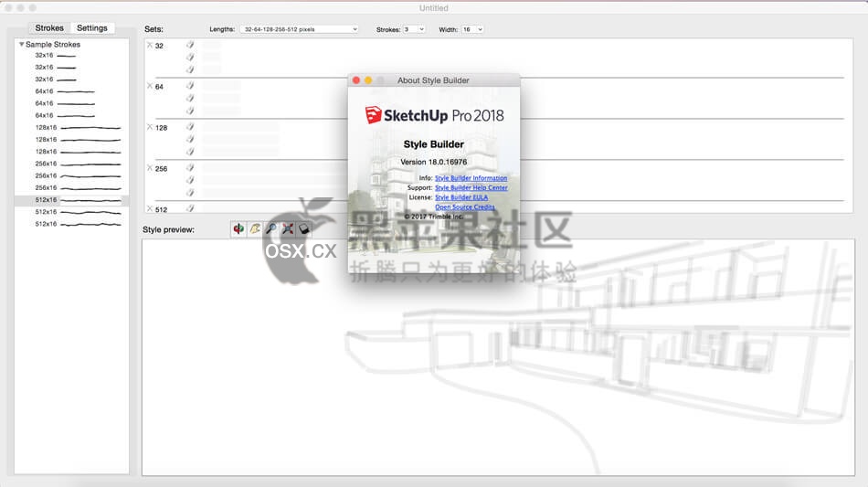868x487 pixels.
Task: Open the Strokes count dropdown
Action: tap(414, 29)
